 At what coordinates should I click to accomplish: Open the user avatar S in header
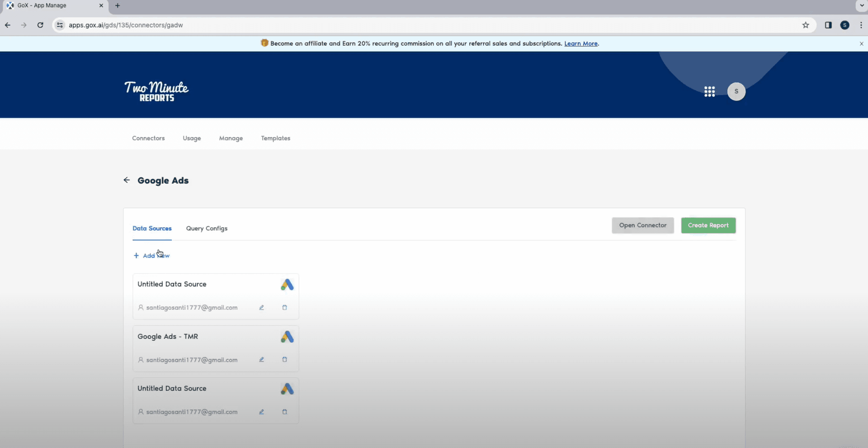pyautogui.click(x=736, y=91)
